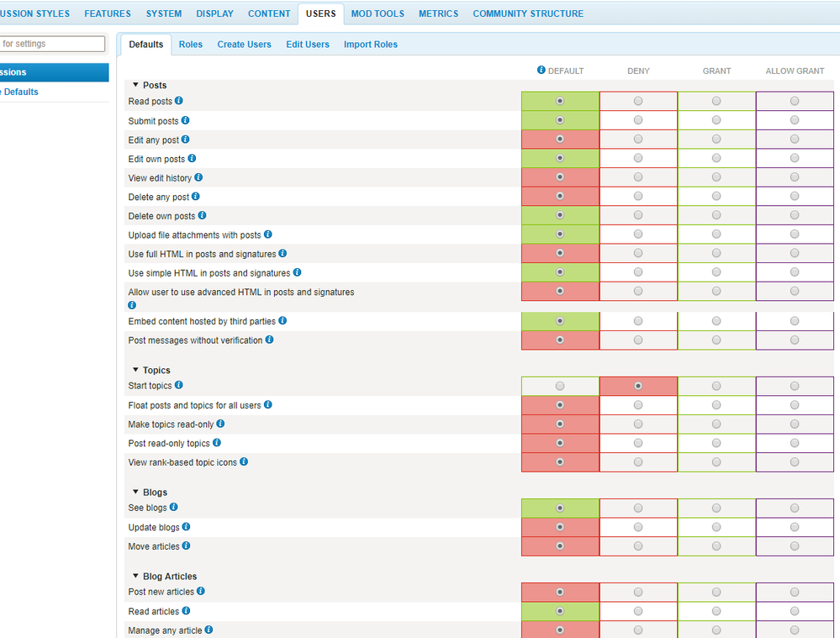Image resolution: width=840 pixels, height=638 pixels.
Task: Set Start topics to Default radio
Action: tap(560, 386)
